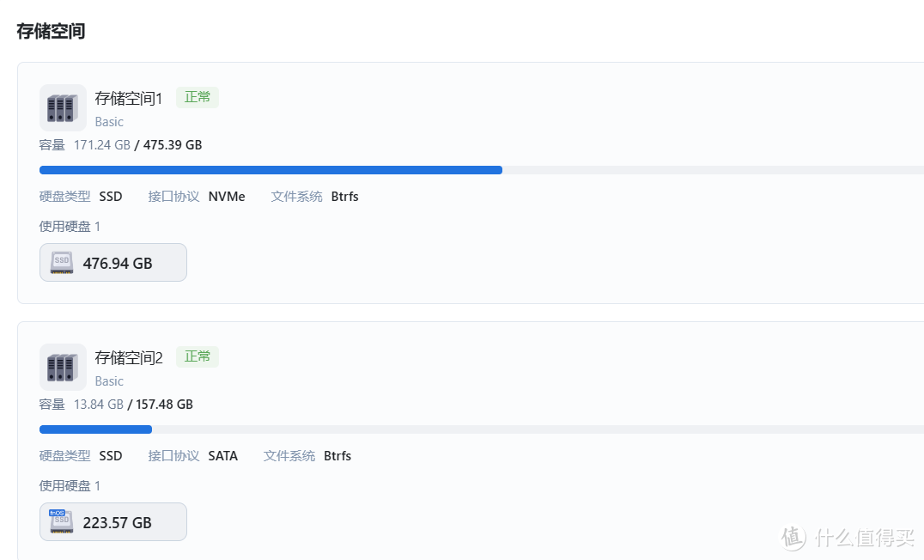
Task: Click the green 正常 status badge of 存储空间1
Action: coord(197,97)
